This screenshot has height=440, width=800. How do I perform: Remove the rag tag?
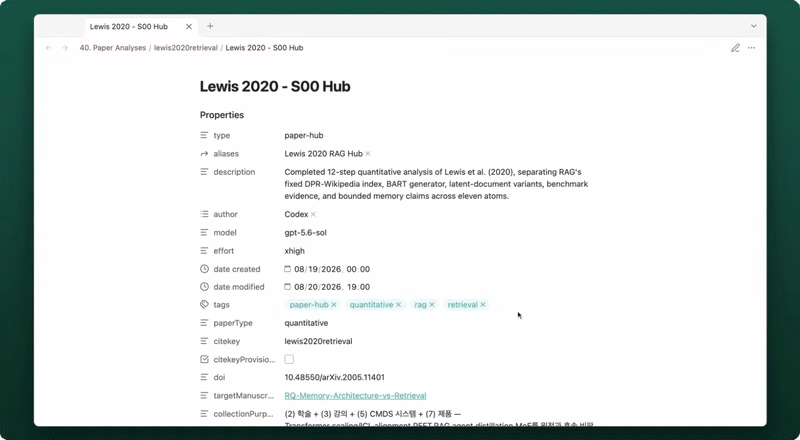[x=432, y=305]
